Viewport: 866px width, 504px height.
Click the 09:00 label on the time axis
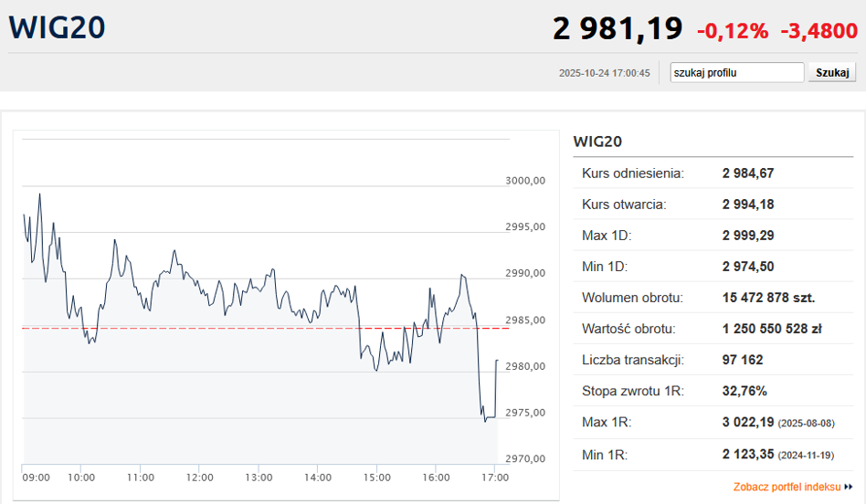[x=37, y=477]
